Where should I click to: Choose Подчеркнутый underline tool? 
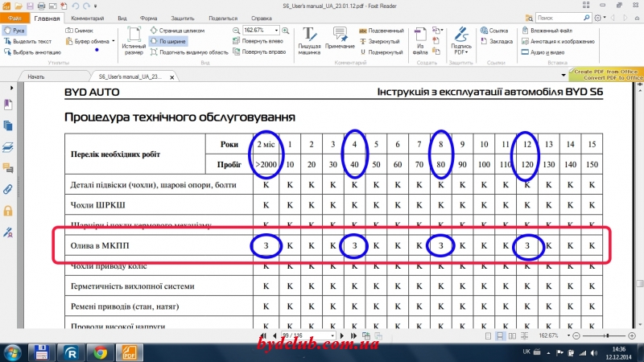click(x=382, y=52)
